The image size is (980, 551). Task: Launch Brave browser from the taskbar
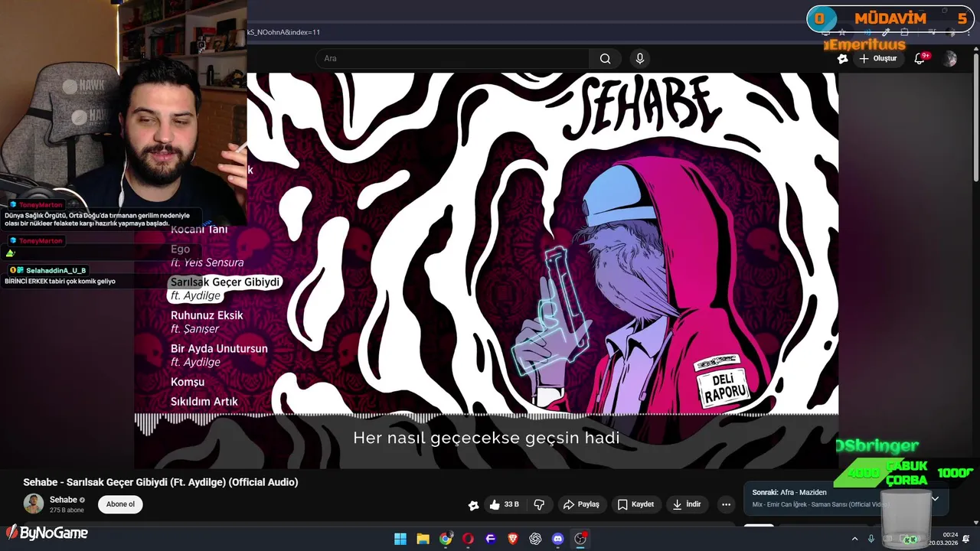click(x=513, y=539)
